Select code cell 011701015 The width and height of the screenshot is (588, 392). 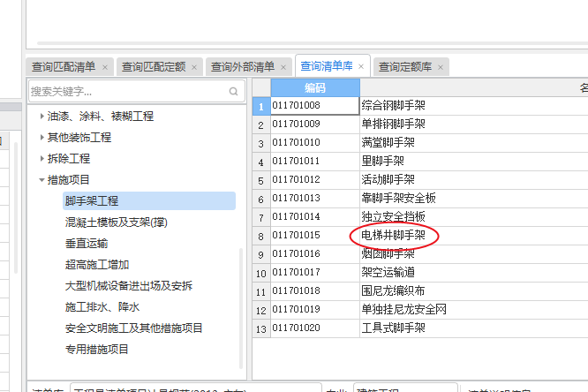click(315, 235)
